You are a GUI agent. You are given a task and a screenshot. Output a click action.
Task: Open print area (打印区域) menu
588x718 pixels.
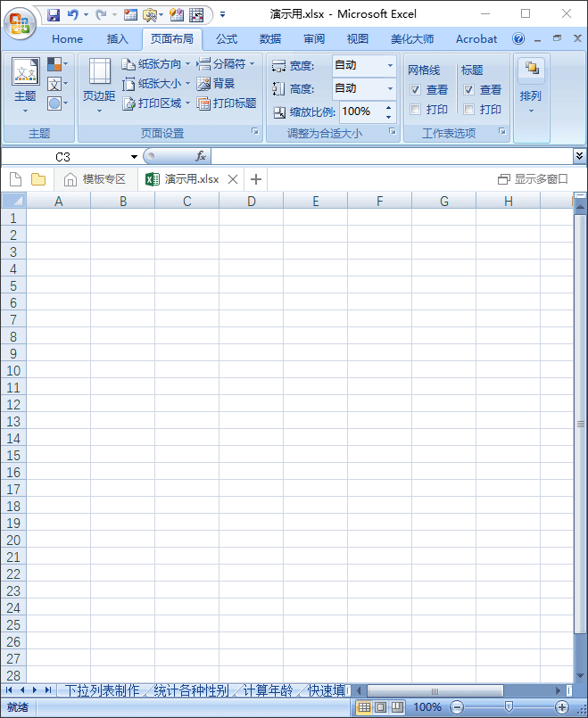[x=156, y=103]
